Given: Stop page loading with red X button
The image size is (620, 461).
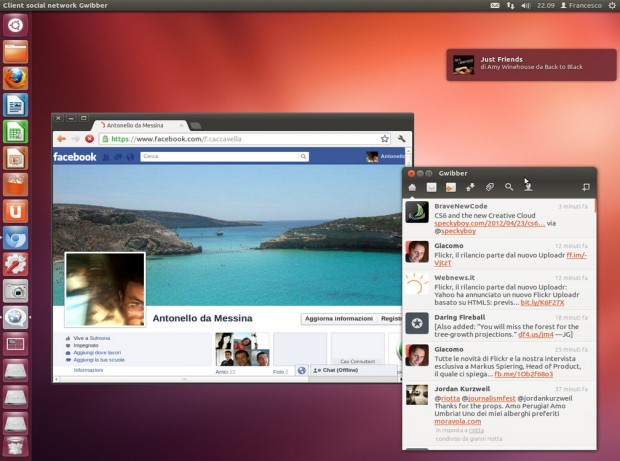Looking at the screenshot, I should [x=89, y=139].
